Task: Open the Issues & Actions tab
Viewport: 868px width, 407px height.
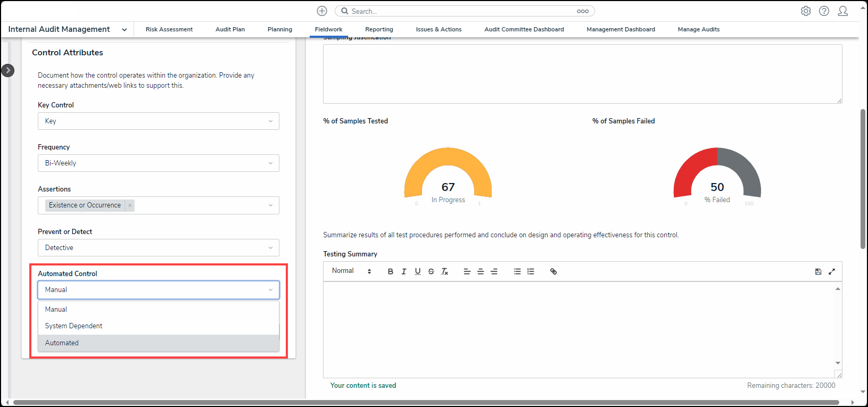Action: (x=439, y=30)
